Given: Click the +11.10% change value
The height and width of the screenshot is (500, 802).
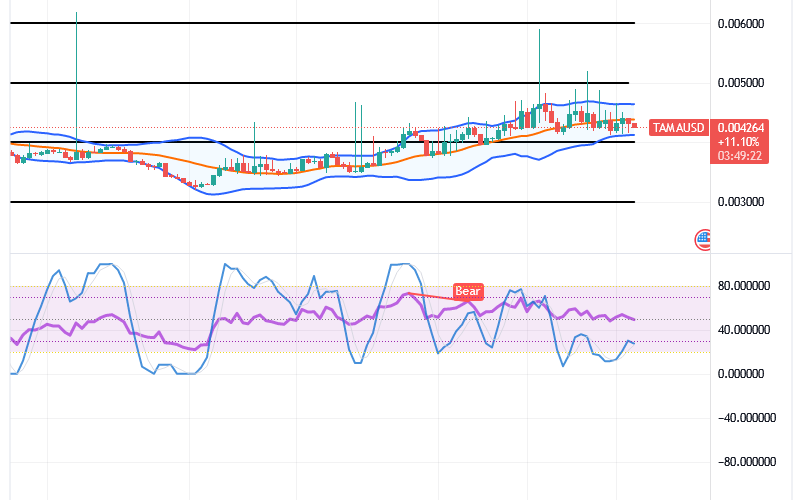Looking at the screenshot, I should [739, 142].
